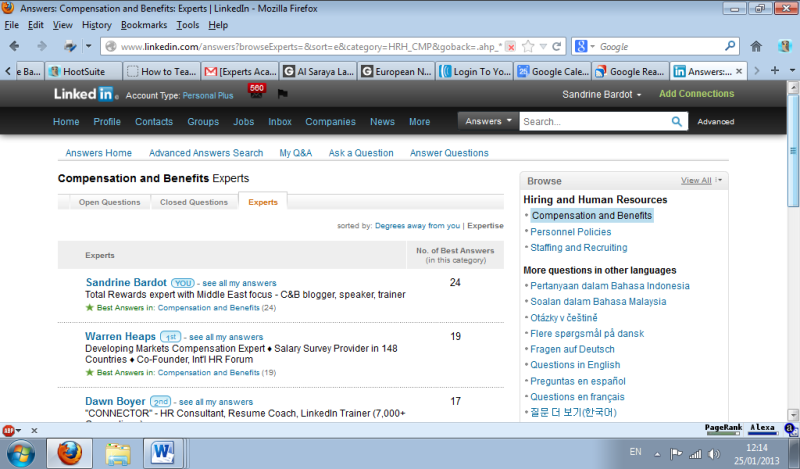800x469 pixels.
Task: Click see all my answers beside Dawn Boyer
Action: coord(216,402)
